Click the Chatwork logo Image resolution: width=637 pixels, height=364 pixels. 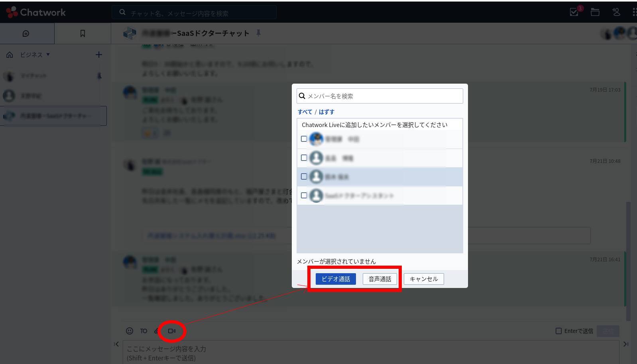click(x=35, y=12)
